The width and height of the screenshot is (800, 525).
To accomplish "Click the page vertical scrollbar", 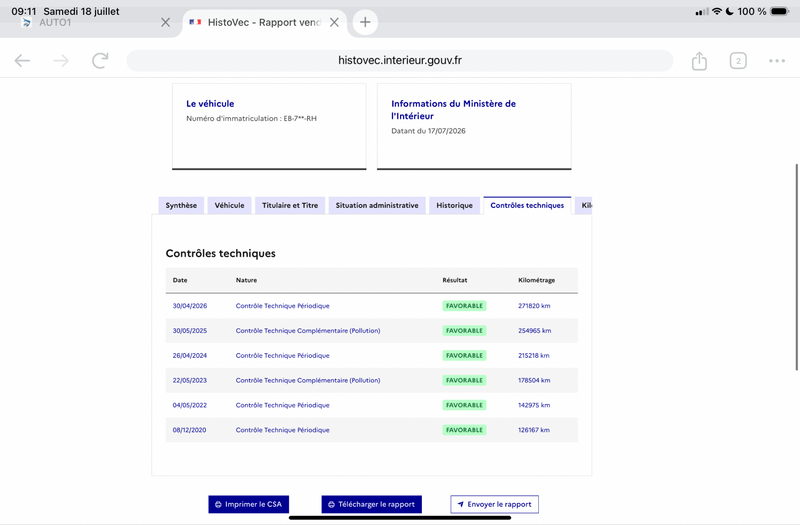I will click(796, 267).
